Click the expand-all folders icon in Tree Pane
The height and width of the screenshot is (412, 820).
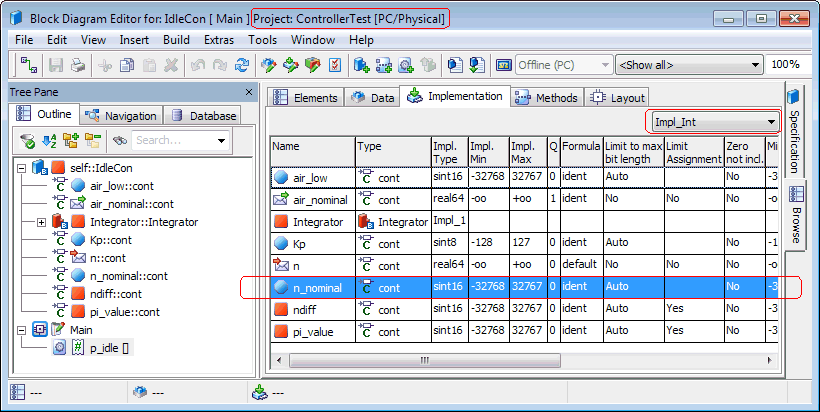71,140
